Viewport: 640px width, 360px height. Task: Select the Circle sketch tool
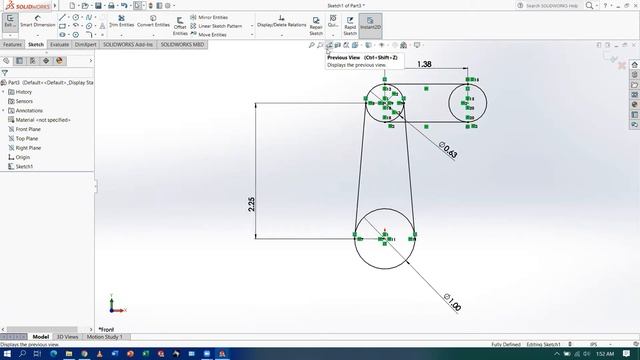[76, 17]
